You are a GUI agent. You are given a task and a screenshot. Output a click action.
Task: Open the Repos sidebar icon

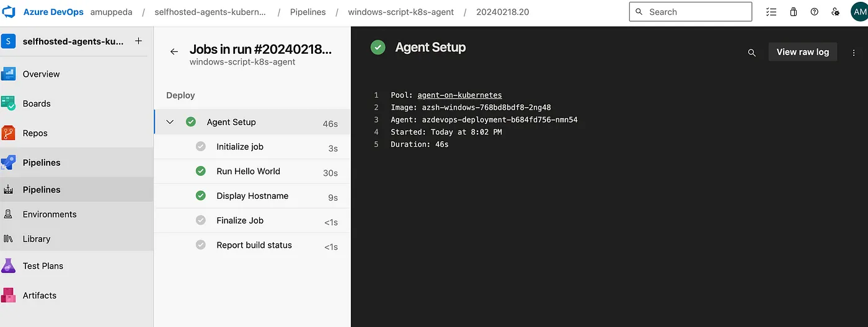[x=9, y=133]
